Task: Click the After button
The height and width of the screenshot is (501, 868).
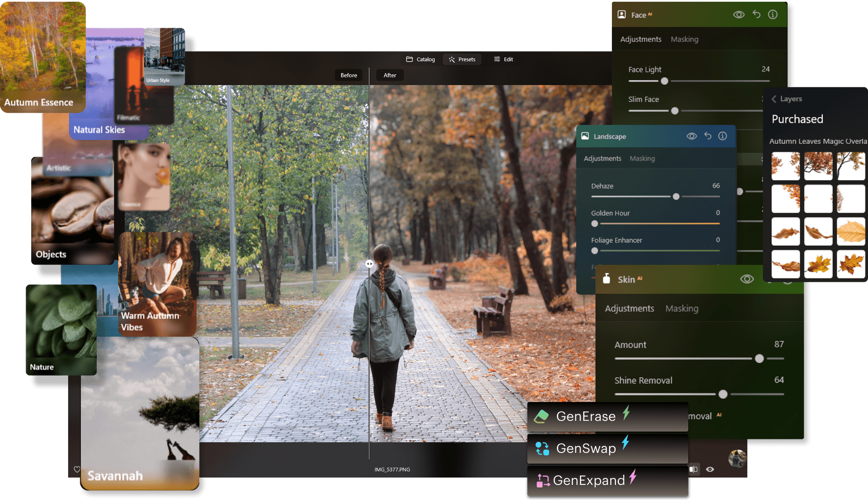Action: pyautogui.click(x=389, y=75)
